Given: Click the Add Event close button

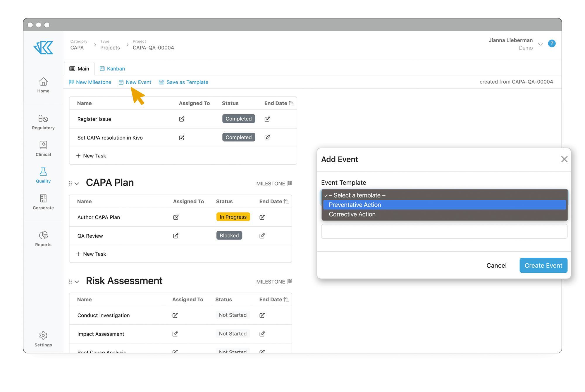Looking at the screenshot, I should [x=565, y=159].
